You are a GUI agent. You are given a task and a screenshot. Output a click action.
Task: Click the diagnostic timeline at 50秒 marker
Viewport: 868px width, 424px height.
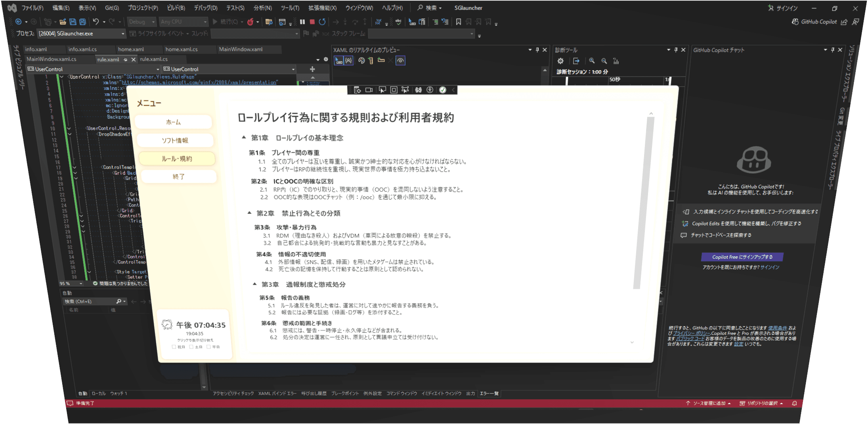(615, 80)
